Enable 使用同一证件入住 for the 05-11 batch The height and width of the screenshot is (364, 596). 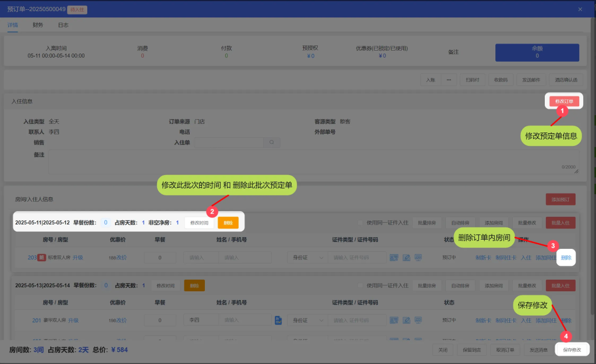click(x=361, y=223)
